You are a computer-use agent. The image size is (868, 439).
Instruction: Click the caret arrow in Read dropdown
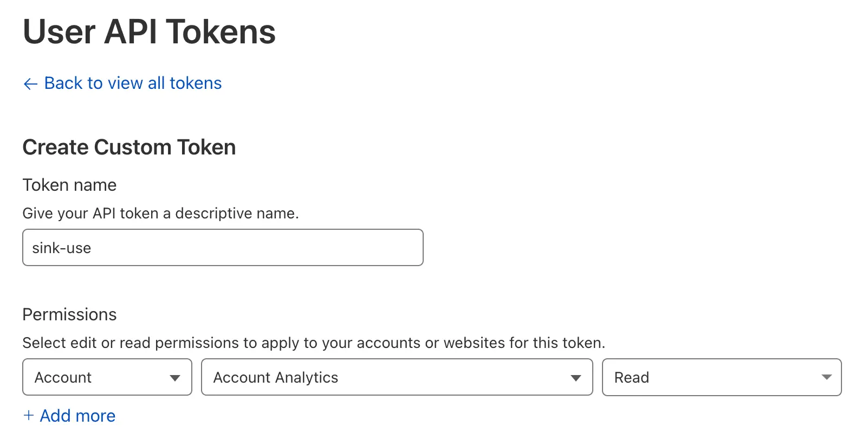(x=826, y=377)
